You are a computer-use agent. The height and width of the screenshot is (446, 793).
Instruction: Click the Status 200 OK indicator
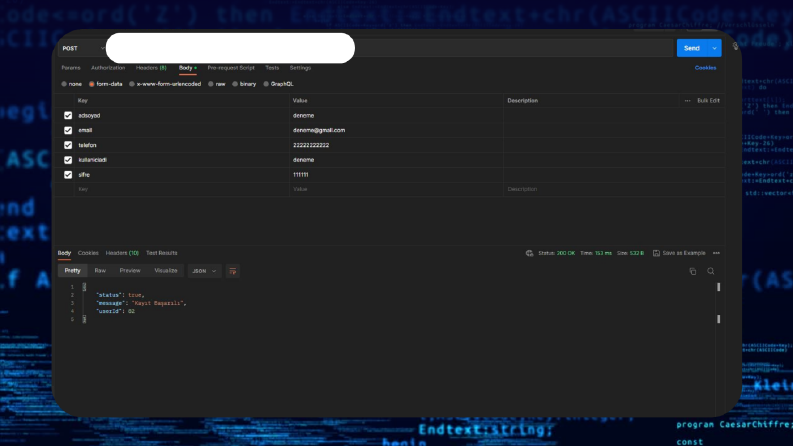pyautogui.click(x=556, y=253)
